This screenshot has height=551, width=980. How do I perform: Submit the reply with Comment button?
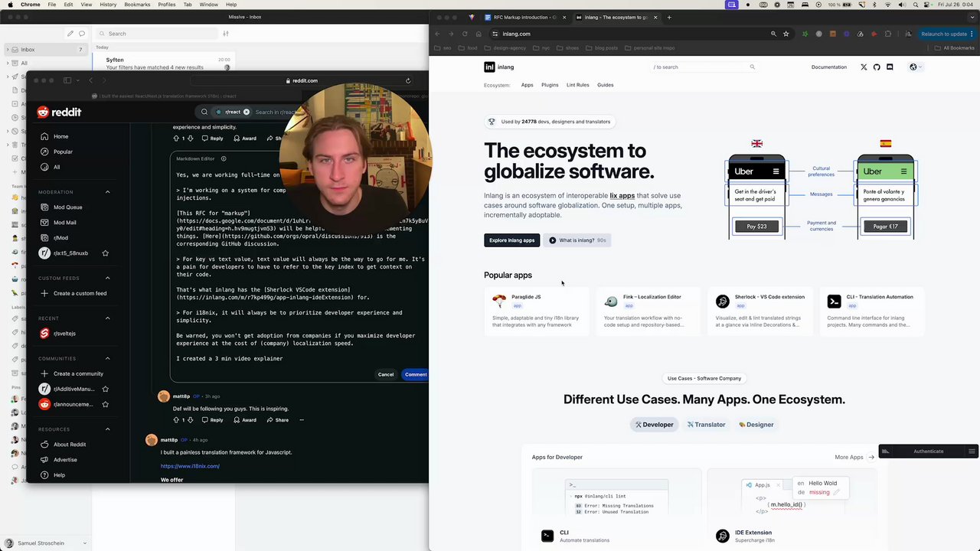pyautogui.click(x=416, y=374)
